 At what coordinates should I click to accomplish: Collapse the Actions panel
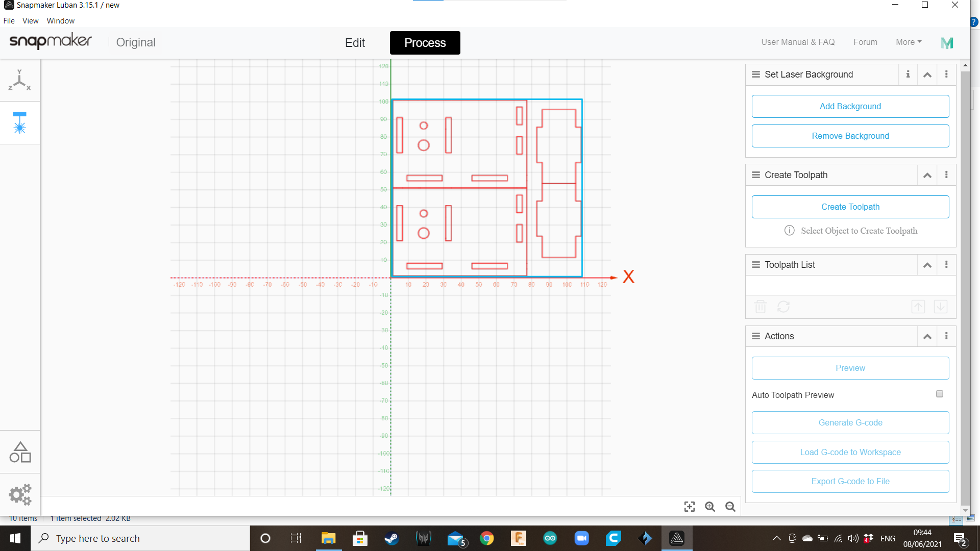(927, 336)
